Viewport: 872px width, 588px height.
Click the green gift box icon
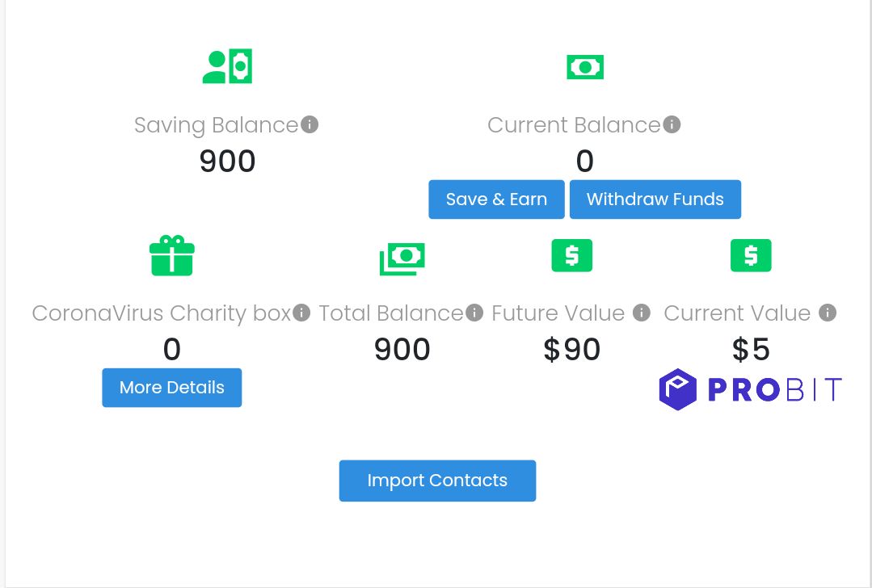[172, 256]
